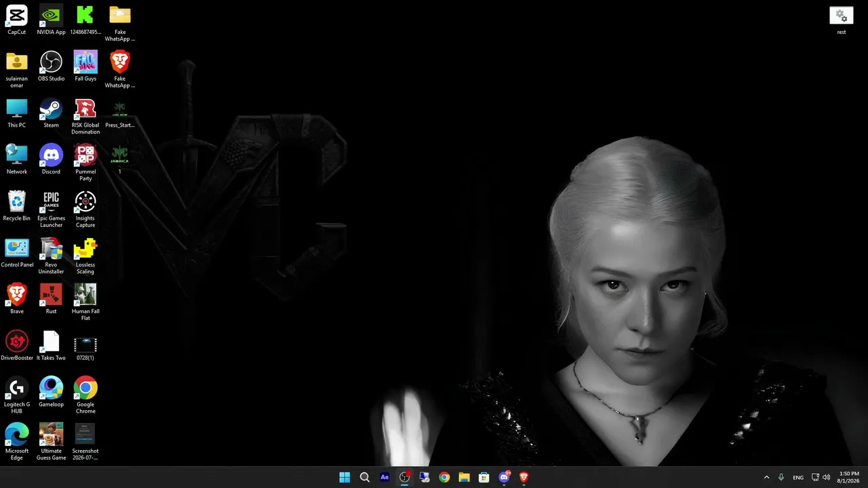868x488 pixels.
Task: Open Discord from the taskbar
Action: click(x=504, y=477)
